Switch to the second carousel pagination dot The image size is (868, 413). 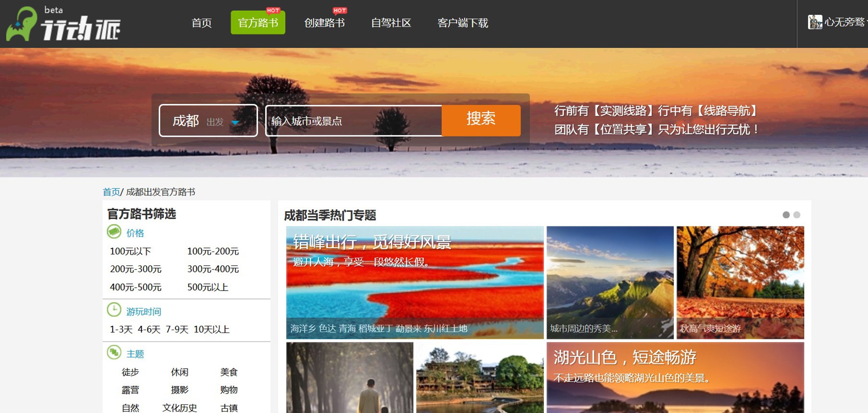797,215
